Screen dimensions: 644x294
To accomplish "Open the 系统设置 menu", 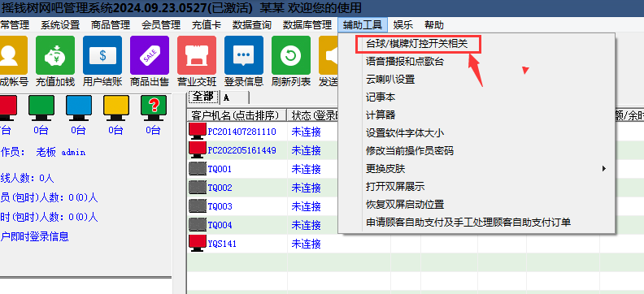I will click(60, 25).
